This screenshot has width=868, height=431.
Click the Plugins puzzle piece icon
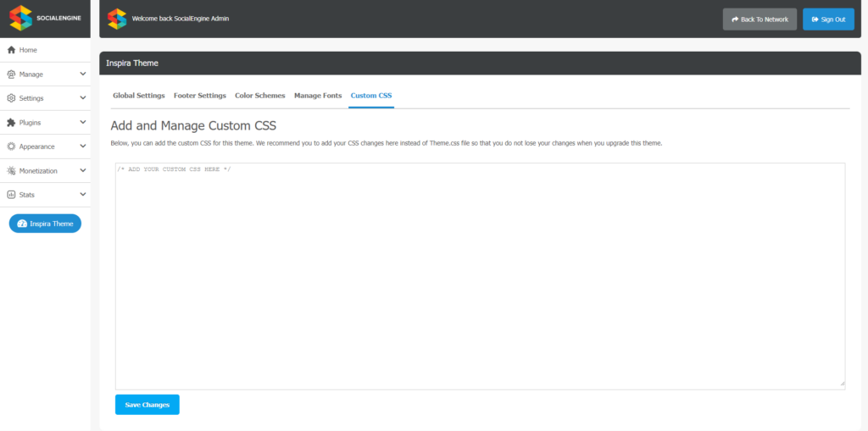10,123
